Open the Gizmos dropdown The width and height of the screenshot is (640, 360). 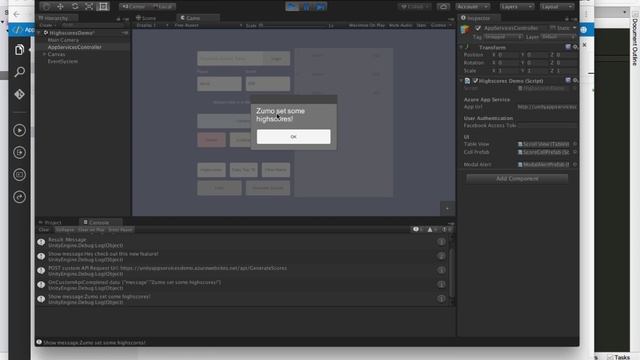(x=440, y=25)
